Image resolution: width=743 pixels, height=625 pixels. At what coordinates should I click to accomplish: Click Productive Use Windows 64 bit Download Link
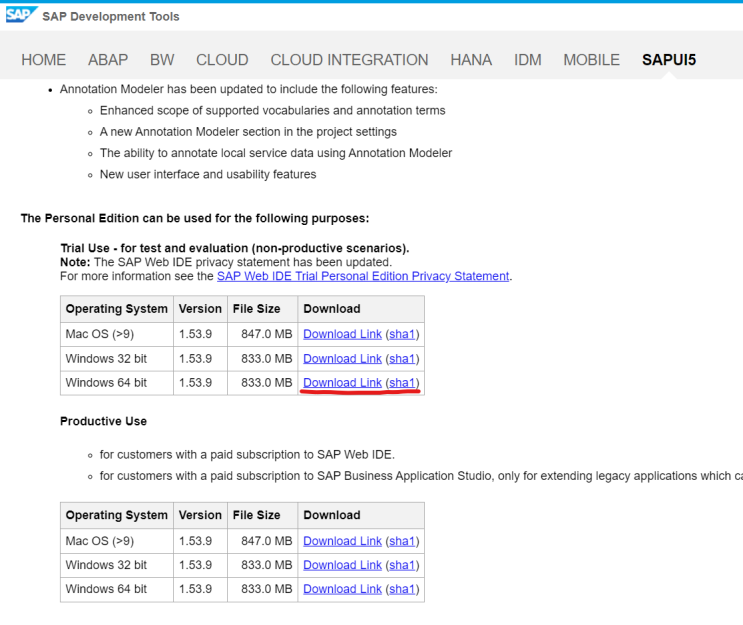point(342,589)
